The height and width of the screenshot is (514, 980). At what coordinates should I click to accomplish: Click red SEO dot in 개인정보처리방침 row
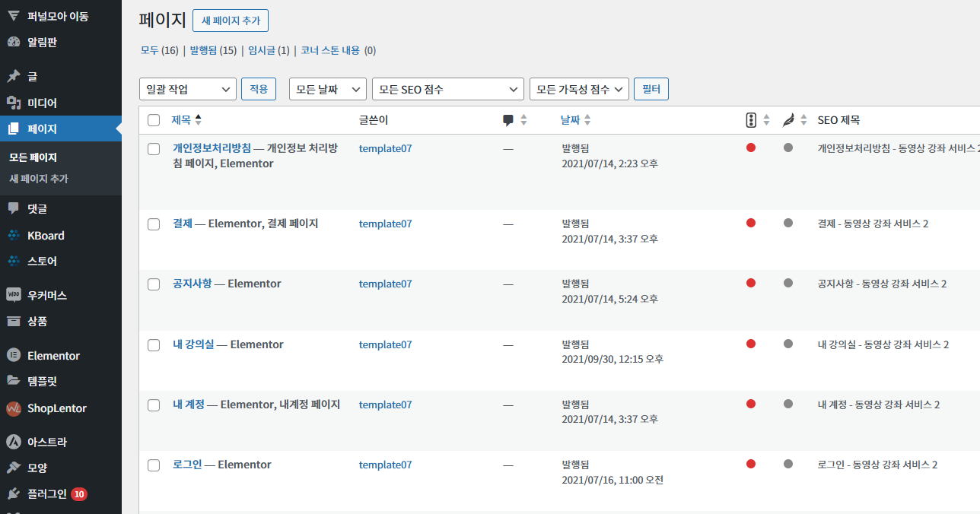[751, 148]
